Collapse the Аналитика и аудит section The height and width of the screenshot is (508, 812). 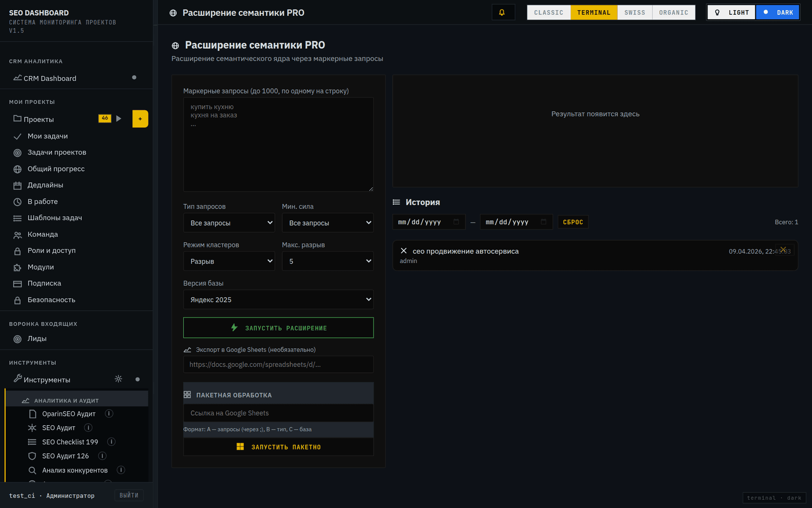coord(77,400)
